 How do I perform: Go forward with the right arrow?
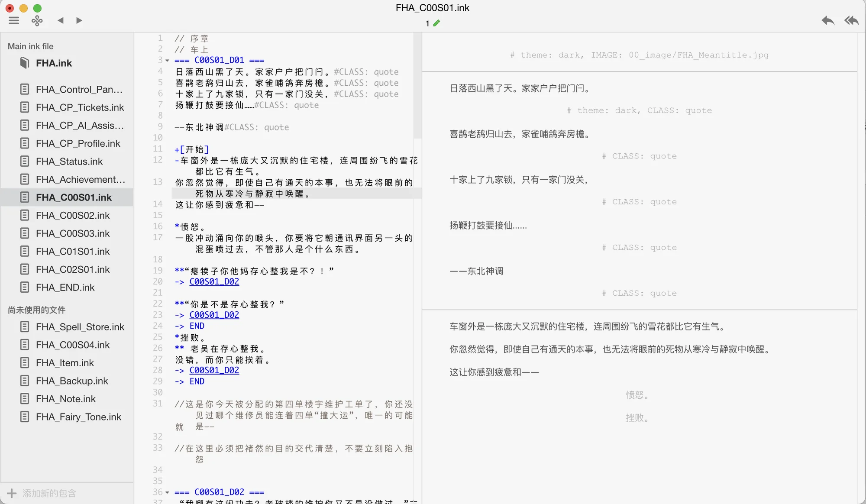click(x=79, y=20)
